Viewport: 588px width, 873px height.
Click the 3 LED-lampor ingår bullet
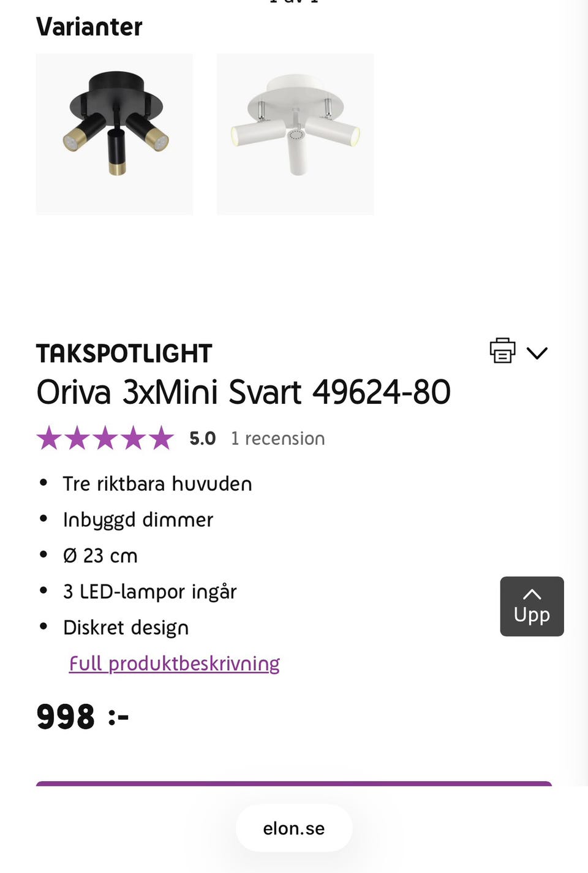149,592
